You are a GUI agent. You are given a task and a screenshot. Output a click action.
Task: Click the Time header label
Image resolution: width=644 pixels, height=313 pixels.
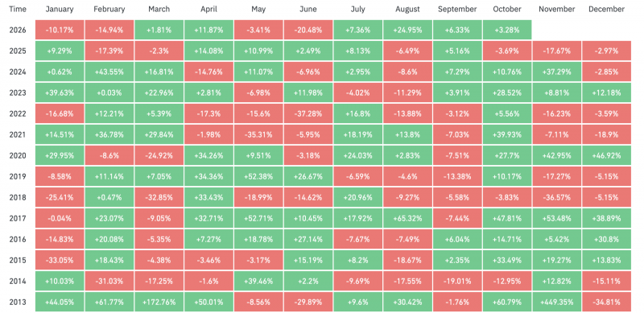(x=17, y=9)
